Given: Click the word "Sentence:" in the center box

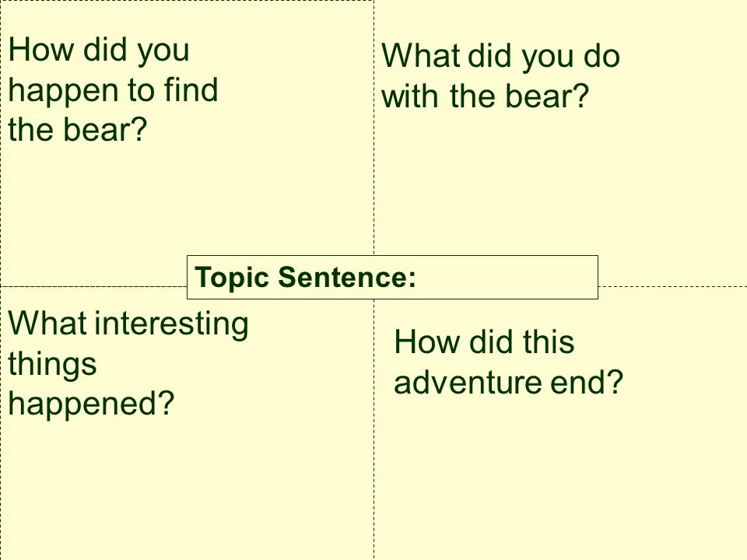Looking at the screenshot, I should (x=347, y=277).
